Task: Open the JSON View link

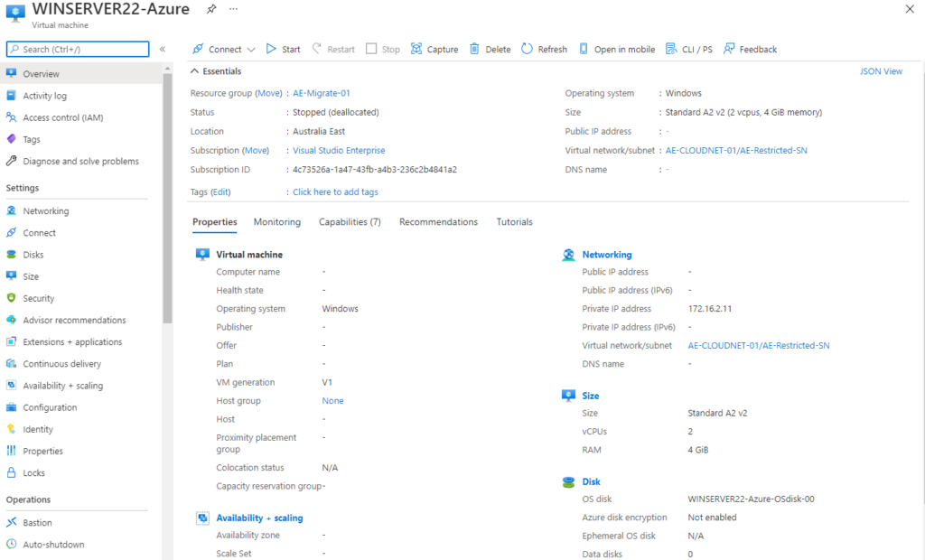Action: tap(881, 71)
